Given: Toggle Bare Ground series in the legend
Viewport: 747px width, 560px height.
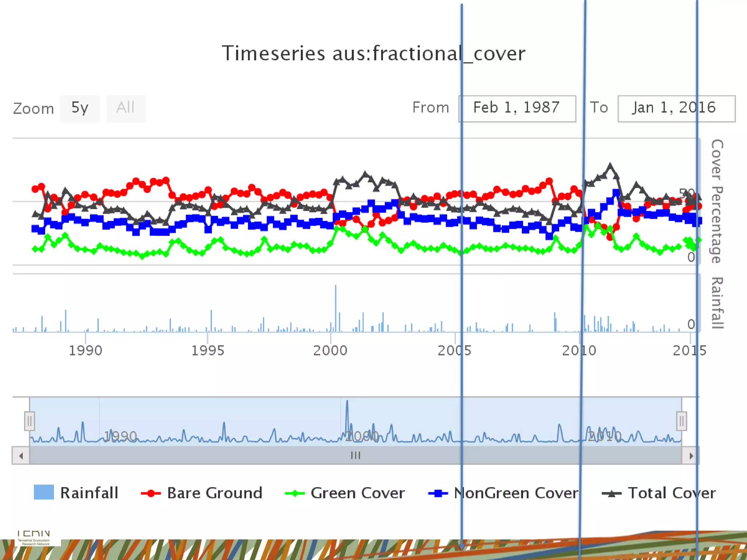Looking at the screenshot, I should [x=214, y=493].
